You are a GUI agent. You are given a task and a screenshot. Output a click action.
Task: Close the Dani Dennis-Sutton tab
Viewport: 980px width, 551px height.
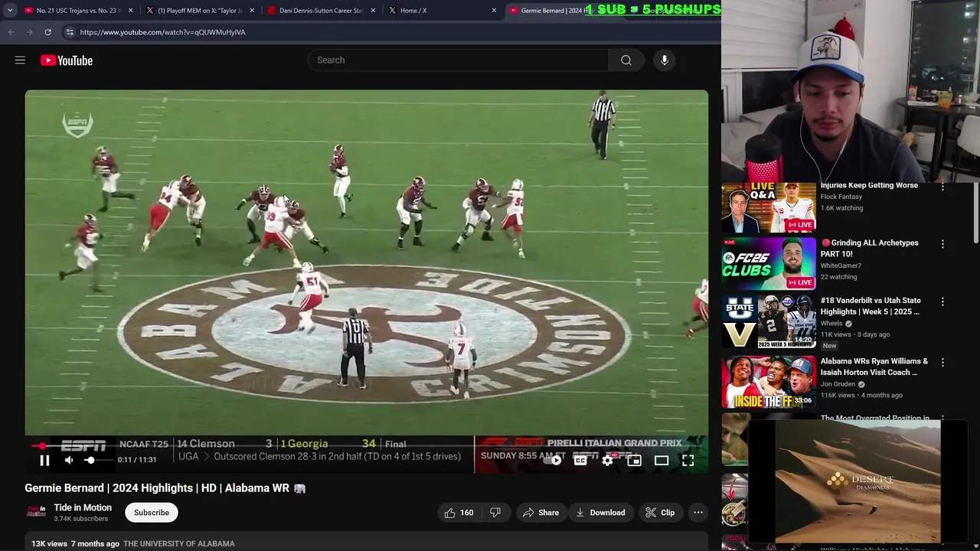pyautogui.click(x=373, y=11)
